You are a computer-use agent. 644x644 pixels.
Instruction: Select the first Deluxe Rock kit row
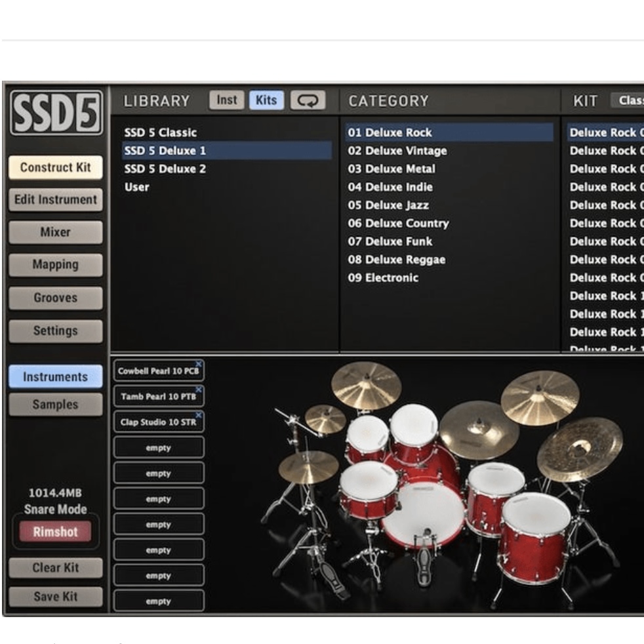(x=605, y=132)
